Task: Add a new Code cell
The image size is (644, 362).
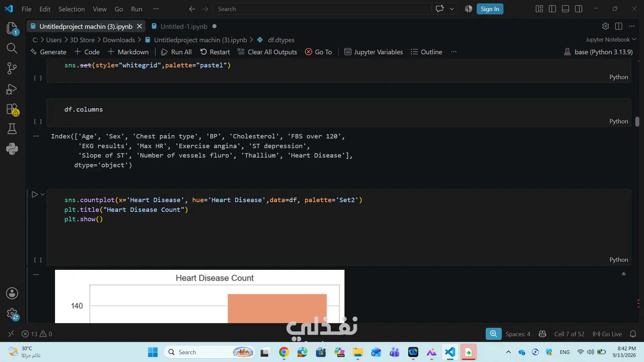Action: [x=87, y=52]
